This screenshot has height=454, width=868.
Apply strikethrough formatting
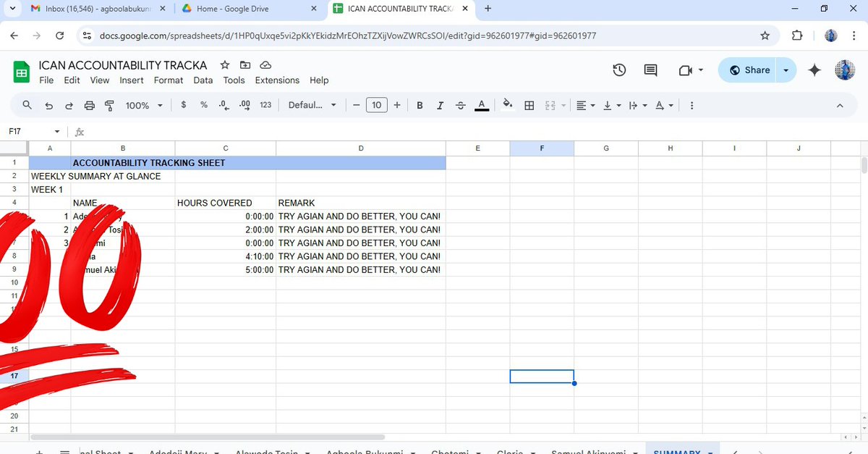tap(460, 105)
